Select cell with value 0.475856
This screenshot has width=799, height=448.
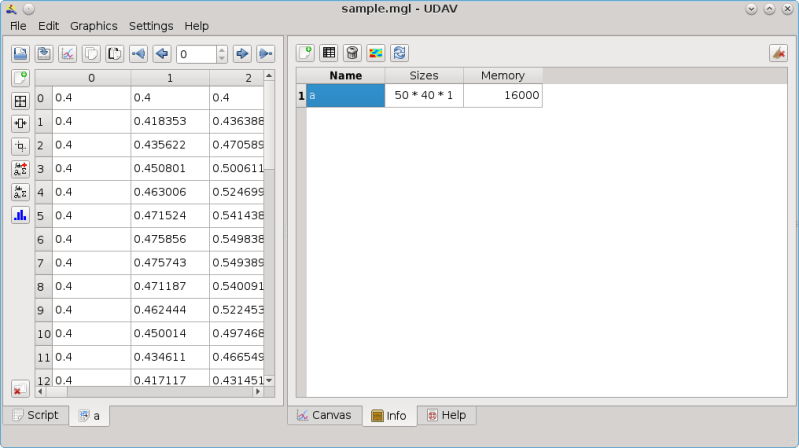tap(170, 239)
